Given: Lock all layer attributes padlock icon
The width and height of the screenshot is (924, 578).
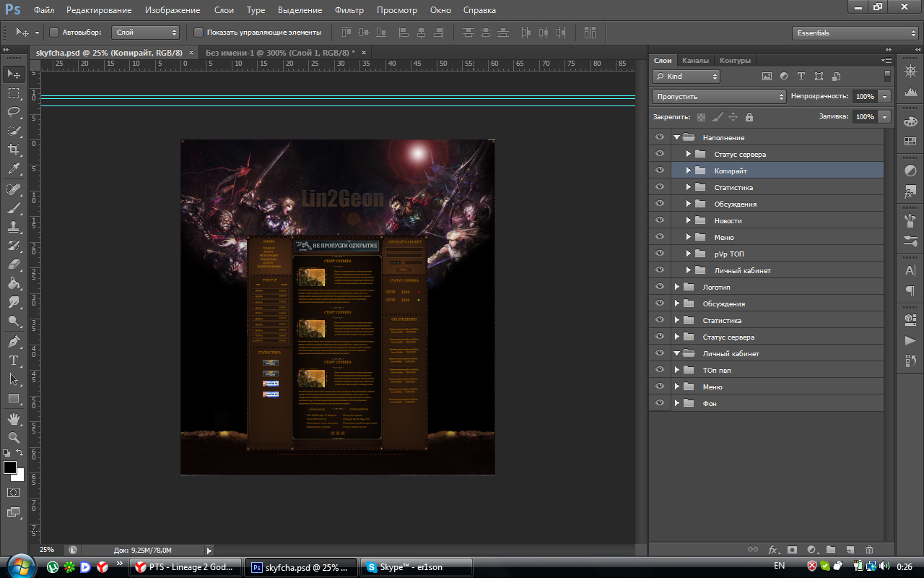Looking at the screenshot, I should tap(749, 116).
